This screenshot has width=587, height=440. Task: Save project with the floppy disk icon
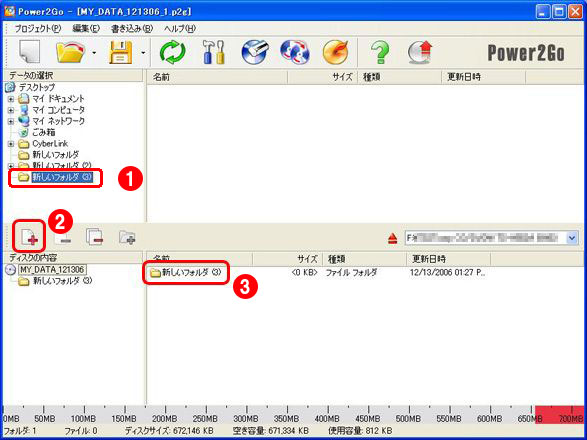point(120,52)
